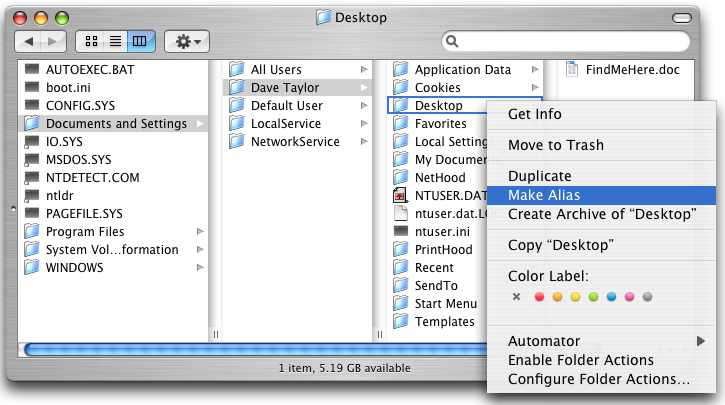Select the ntuser.ini file icon

click(401, 231)
